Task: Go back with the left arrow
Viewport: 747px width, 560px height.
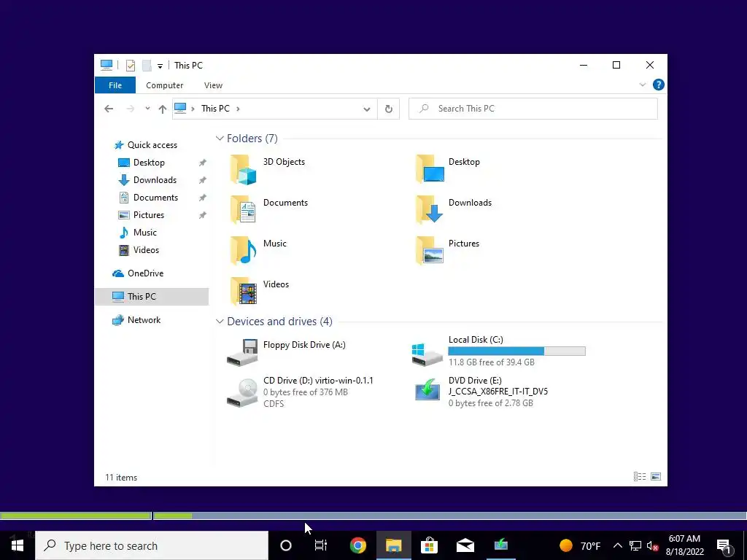Action: 109,109
